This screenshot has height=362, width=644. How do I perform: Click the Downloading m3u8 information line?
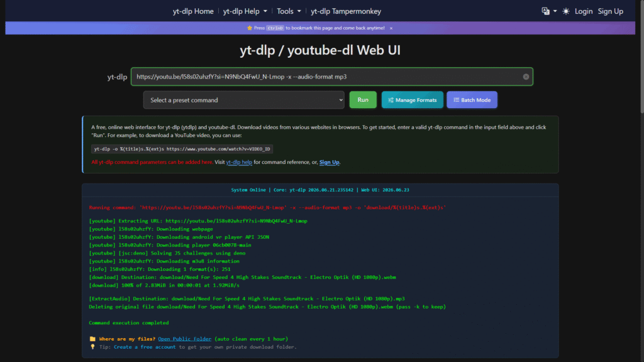click(x=164, y=261)
